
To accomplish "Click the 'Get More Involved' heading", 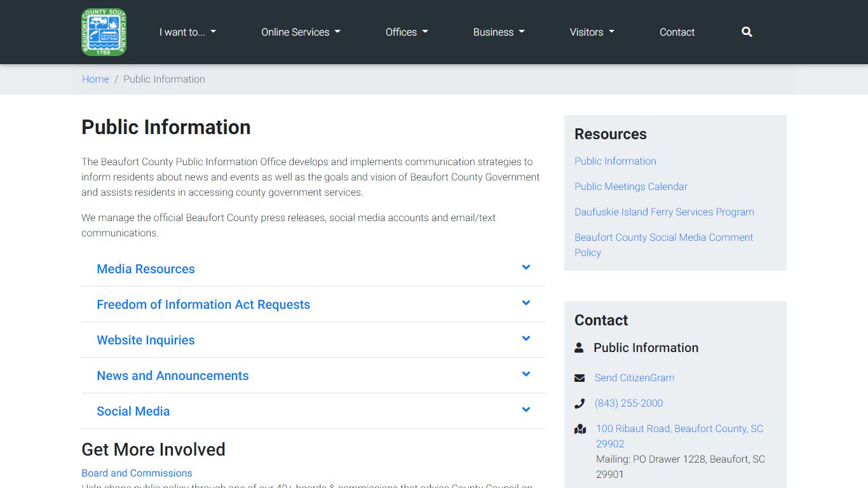I will (x=153, y=449).
